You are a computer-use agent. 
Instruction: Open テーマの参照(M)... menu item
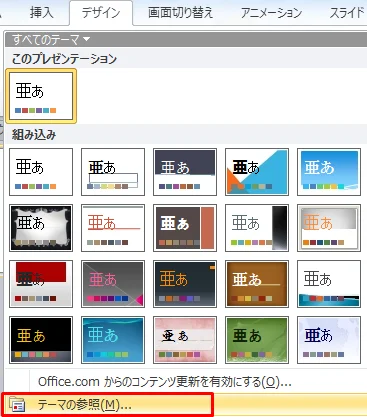coord(185,405)
